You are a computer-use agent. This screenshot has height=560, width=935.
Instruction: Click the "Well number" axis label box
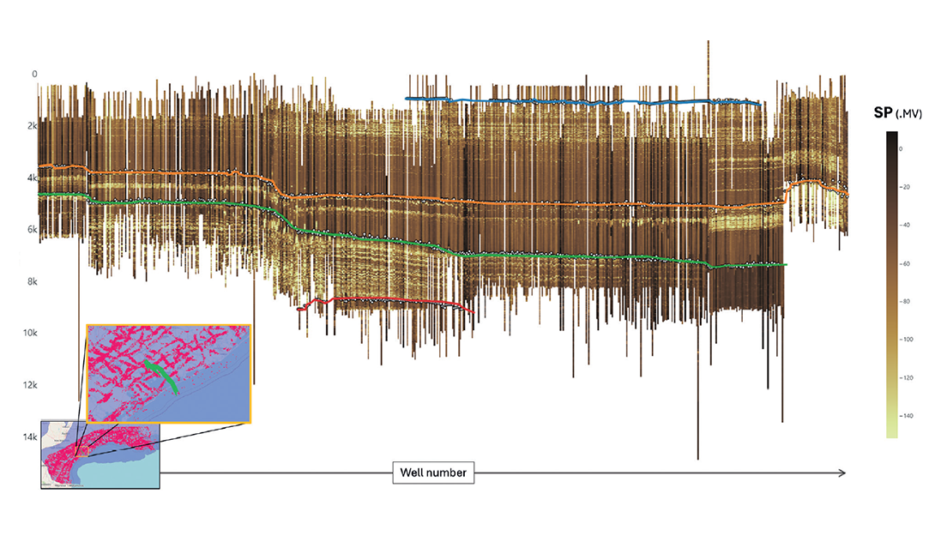point(433,473)
